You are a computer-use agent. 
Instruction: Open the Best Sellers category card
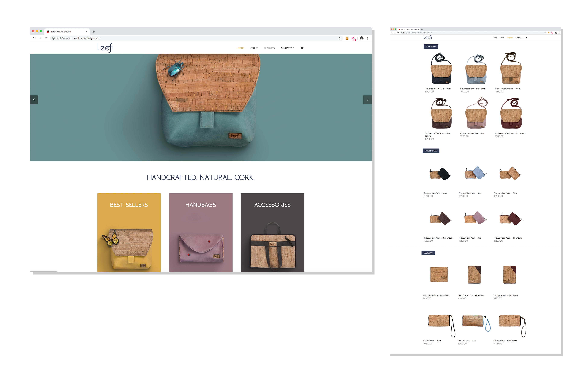pos(129,232)
